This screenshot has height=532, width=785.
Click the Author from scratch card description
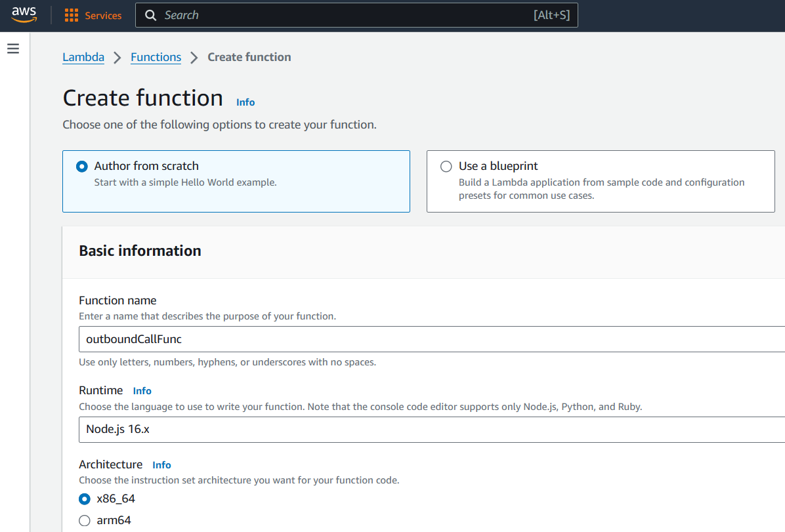185,182
